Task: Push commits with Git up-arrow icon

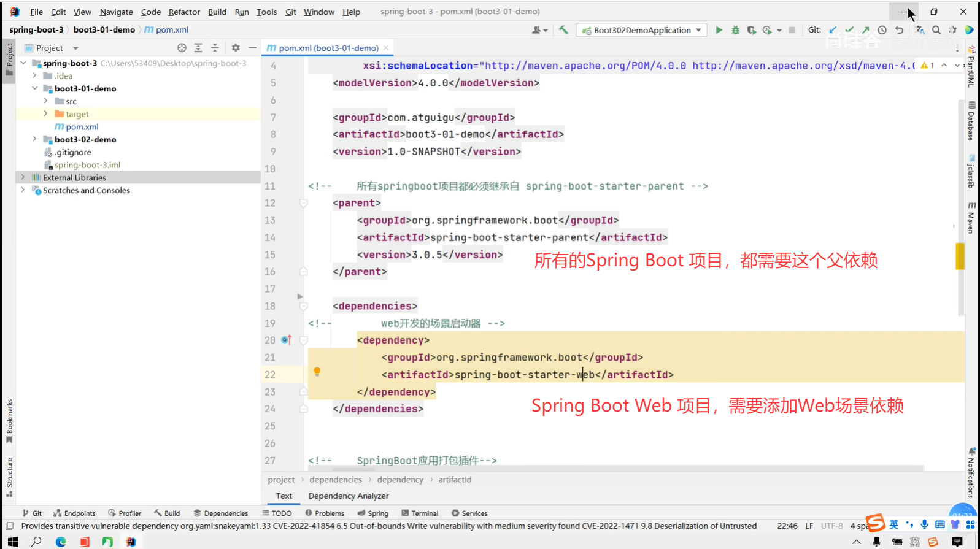Action: pos(865,30)
